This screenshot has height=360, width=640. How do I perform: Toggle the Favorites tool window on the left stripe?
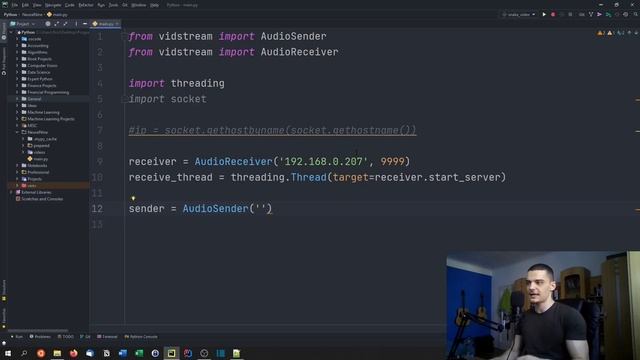coord(4,318)
